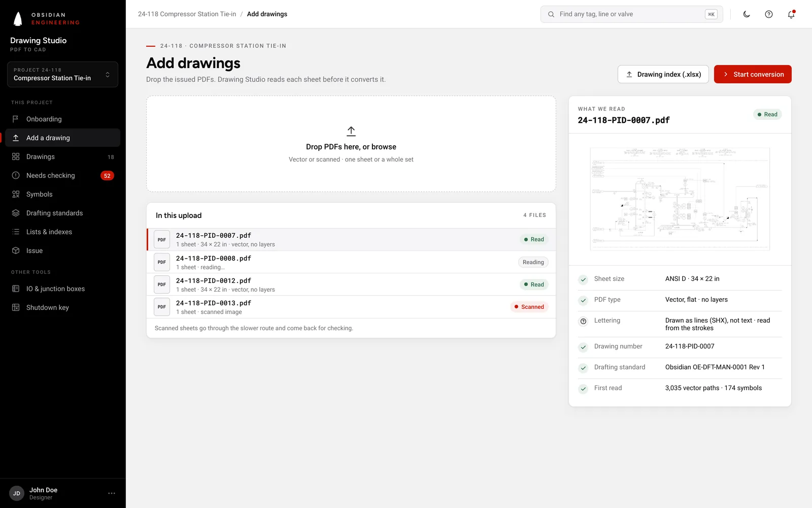Image resolution: width=812 pixels, height=508 pixels.
Task: Upload a Drawing index (.xlsx)
Action: pyautogui.click(x=663, y=74)
